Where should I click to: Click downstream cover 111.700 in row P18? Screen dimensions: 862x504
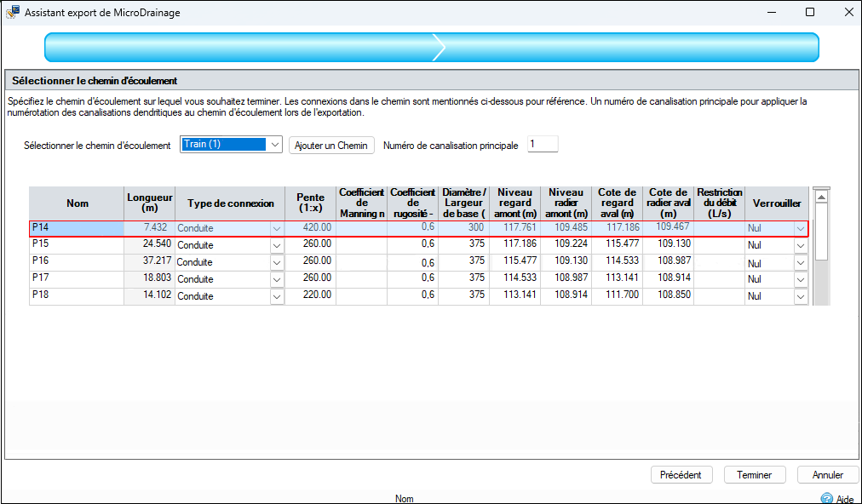point(618,296)
